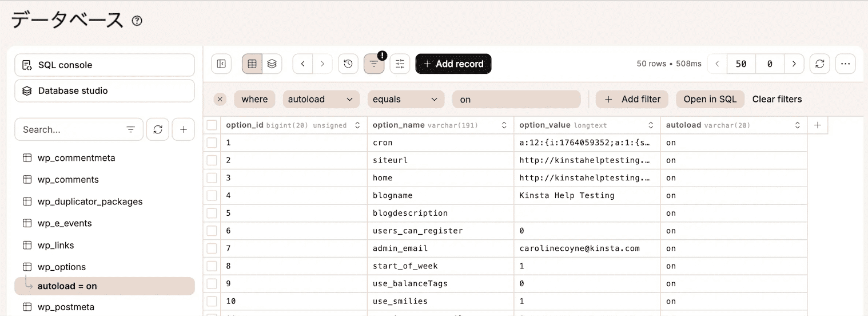Image resolution: width=868 pixels, height=316 pixels.
Task: Select the checkbox for the siteurl row
Action: pos(212,160)
